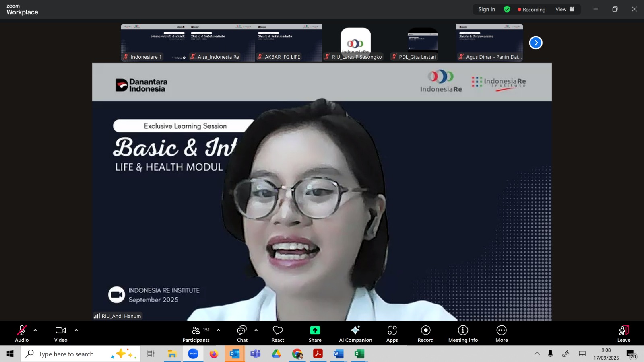Unmute the microphone Audio button

(22, 333)
